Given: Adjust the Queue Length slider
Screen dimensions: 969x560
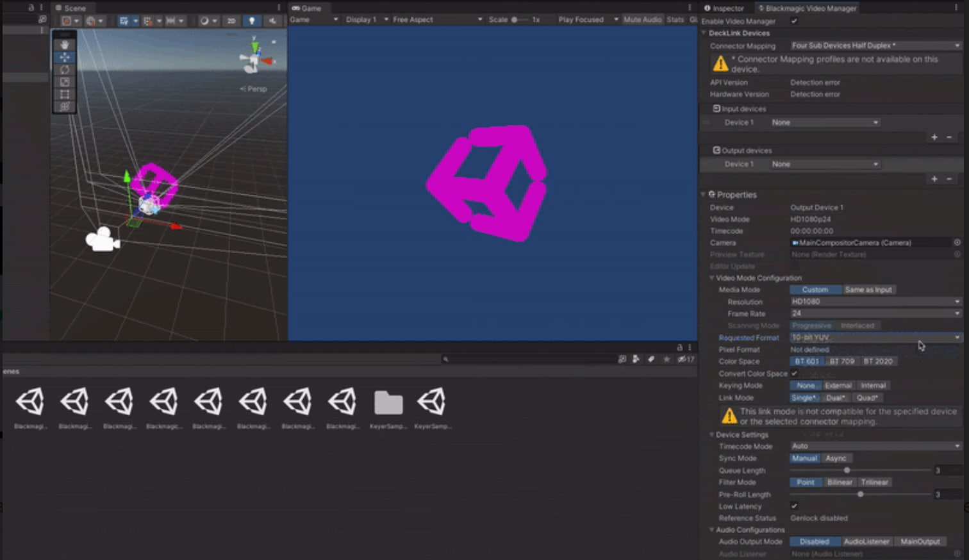Looking at the screenshot, I should [847, 470].
